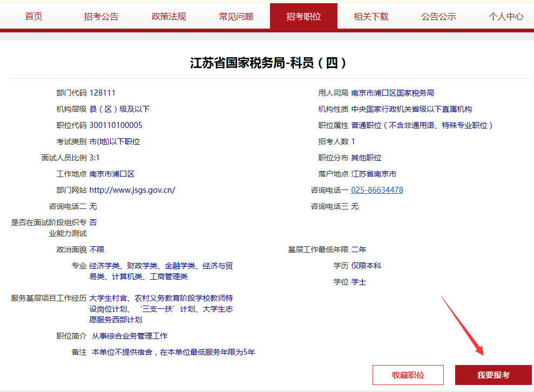Click 服务基层项目工作经历 value starting 大学生村官
534x392 pixels.
161,309
